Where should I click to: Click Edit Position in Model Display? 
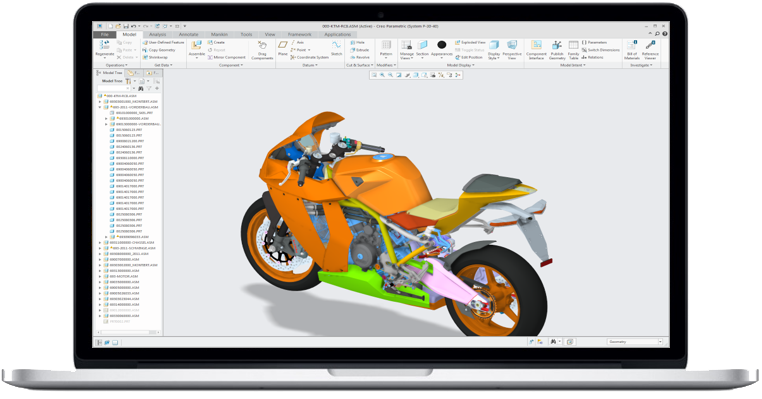(468, 57)
